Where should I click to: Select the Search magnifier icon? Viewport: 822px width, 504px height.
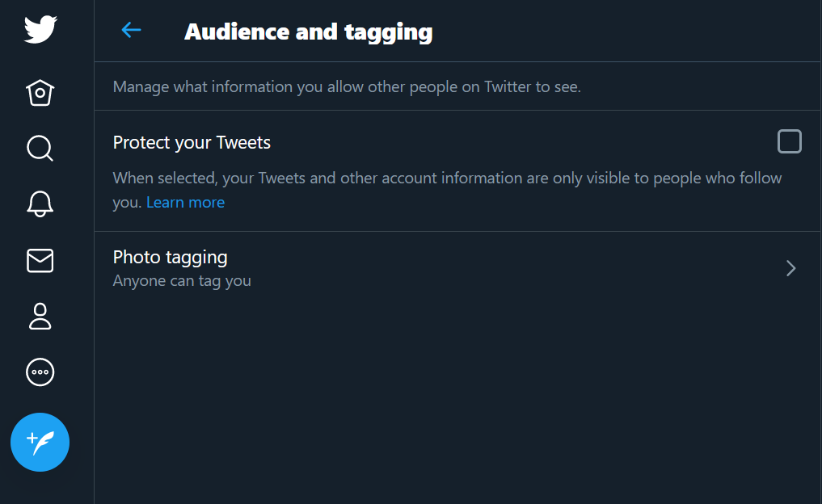pyautogui.click(x=40, y=149)
